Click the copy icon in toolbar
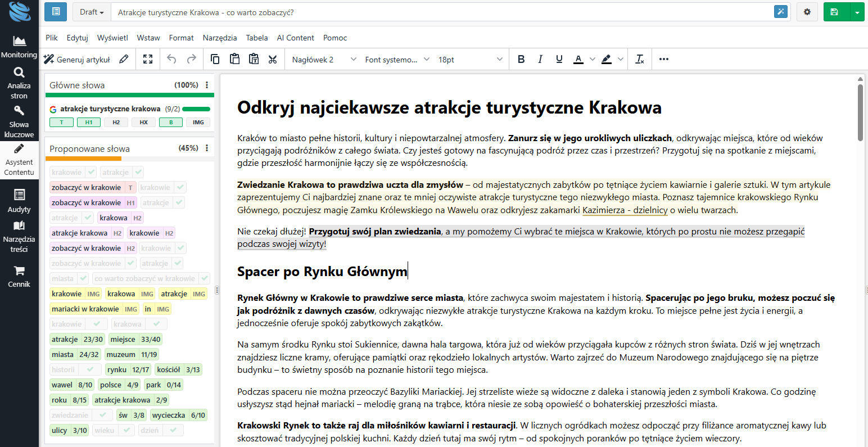 click(x=215, y=59)
